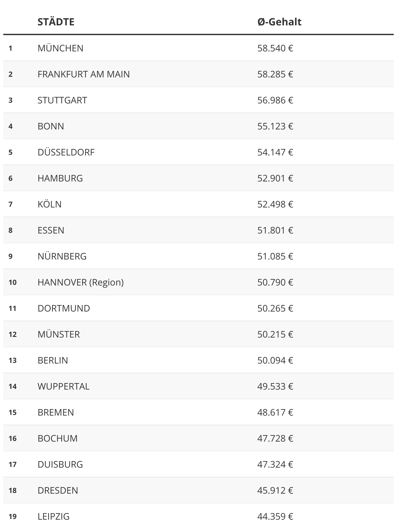Click the ESSEN table entry
397x532 pixels.
[51, 230]
